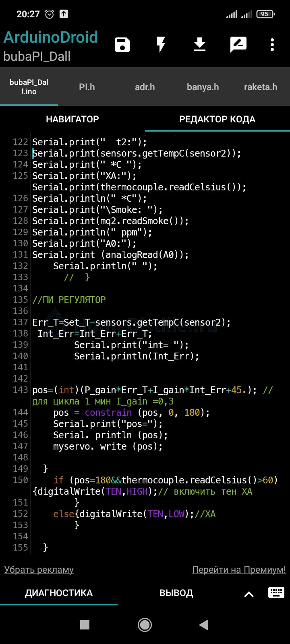The width and height of the screenshot is (290, 644).
Task: Open the raketa.h file tab
Action: (261, 87)
